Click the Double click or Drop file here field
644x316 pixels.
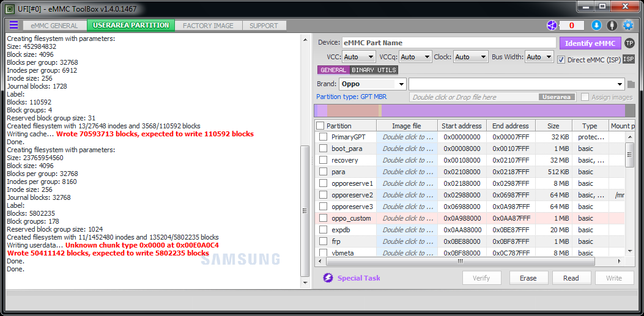tap(493, 97)
